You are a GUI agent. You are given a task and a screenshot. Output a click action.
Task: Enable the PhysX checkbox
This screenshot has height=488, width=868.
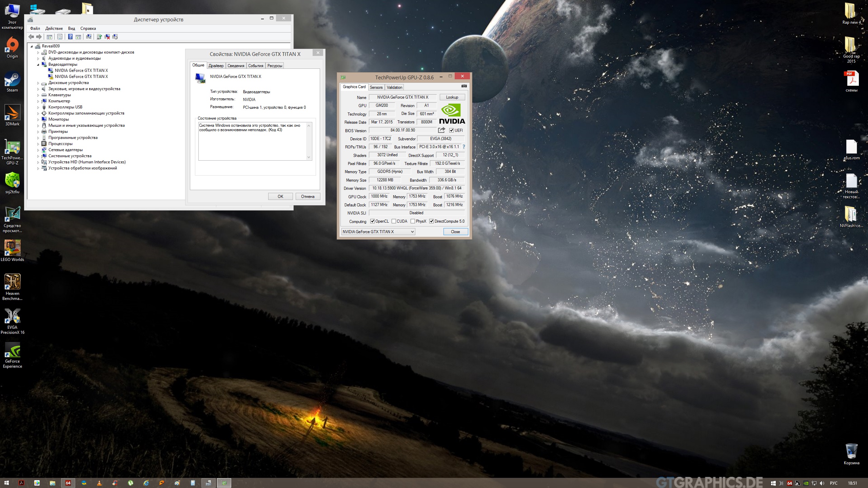pos(413,221)
